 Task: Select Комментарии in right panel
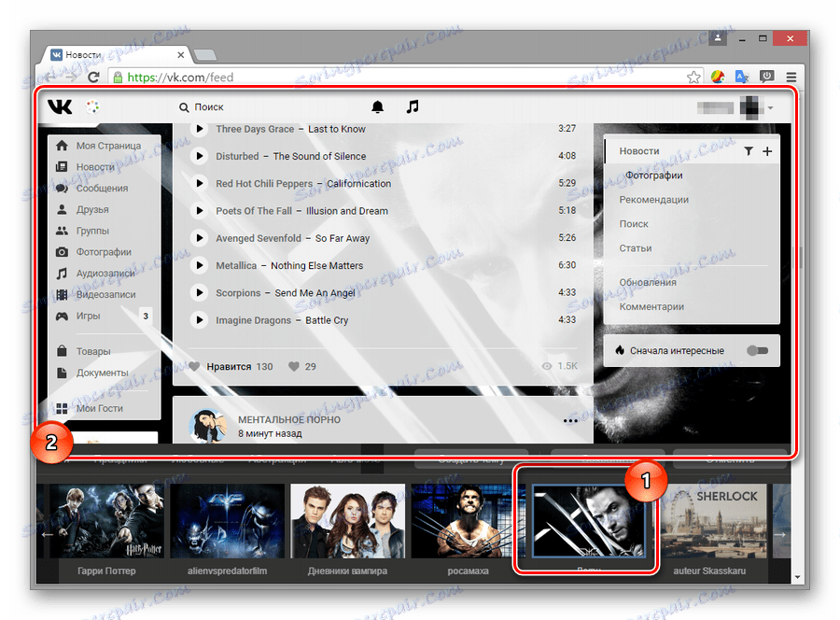click(651, 306)
